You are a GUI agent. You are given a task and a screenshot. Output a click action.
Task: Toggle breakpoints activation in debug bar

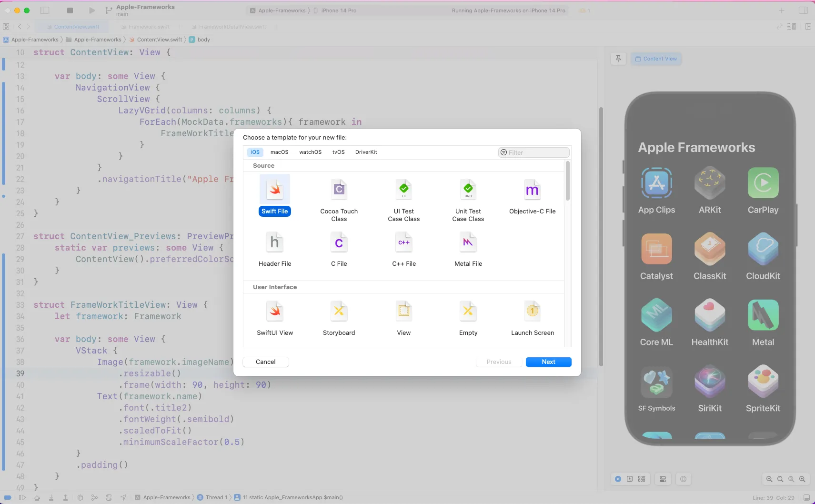click(x=8, y=497)
